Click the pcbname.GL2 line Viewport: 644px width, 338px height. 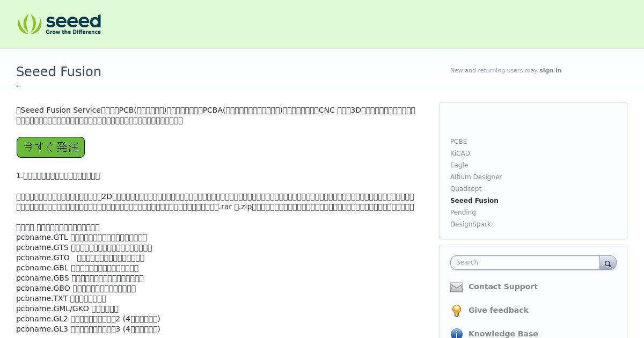(x=88, y=319)
